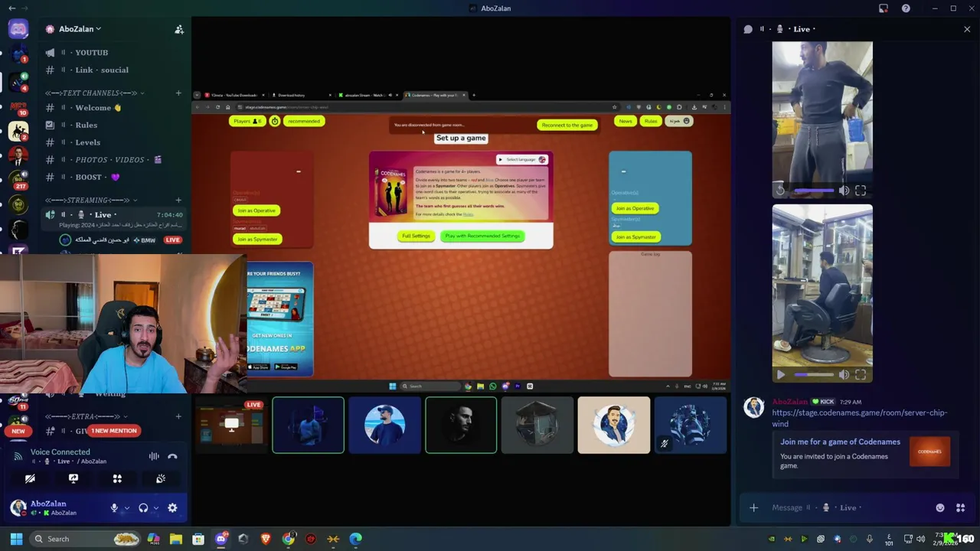Screen dimensions: 980x551
Task: Open microphone input options chevron
Action: click(126, 508)
